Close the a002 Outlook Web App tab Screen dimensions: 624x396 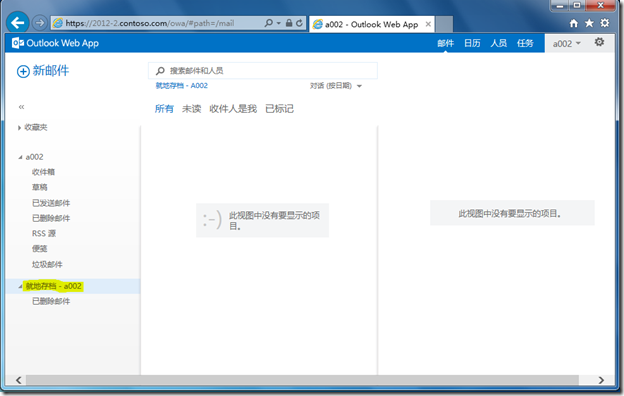(428, 24)
